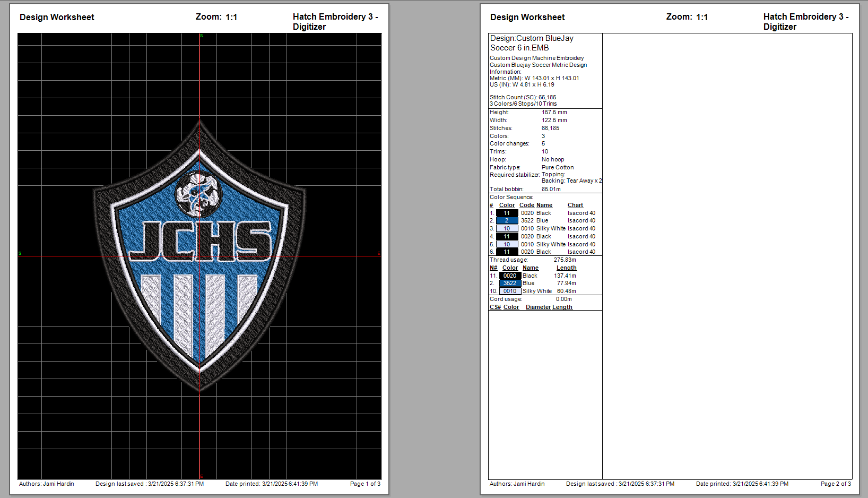Viewport: 868px width, 498px height.
Task: Click the JCHS lettering on the shield design
Action: coord(201,242)
